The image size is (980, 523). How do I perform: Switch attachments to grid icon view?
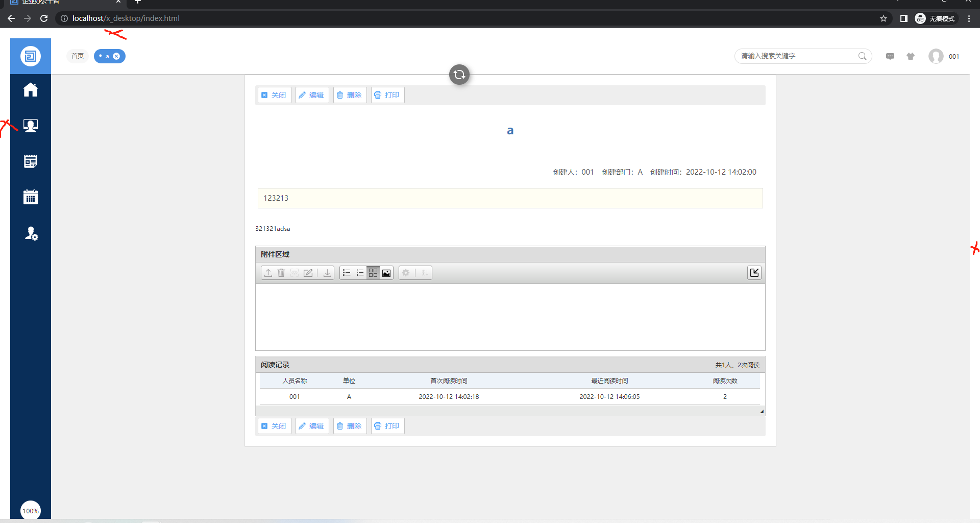[x=373, y=273]
